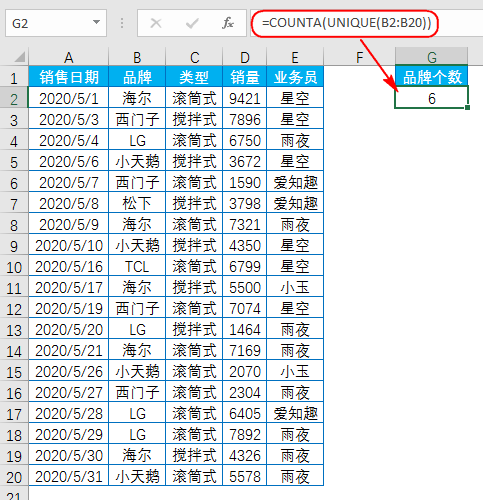Viewport: 483px width, 500px height.
Task: Select column E header
Action: (295, 57)
